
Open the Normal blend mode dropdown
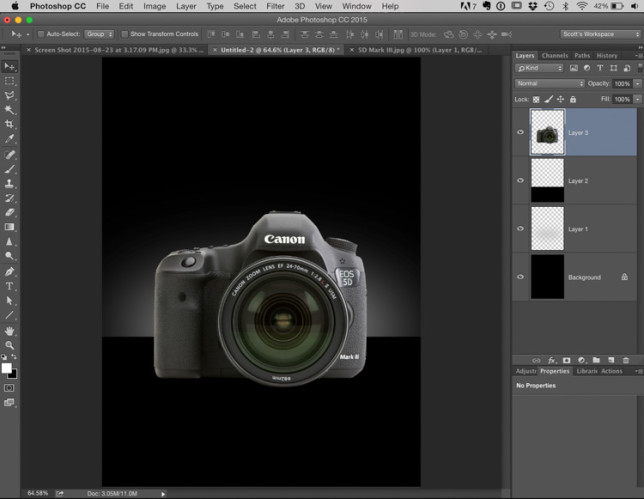(x=550, y=83)
